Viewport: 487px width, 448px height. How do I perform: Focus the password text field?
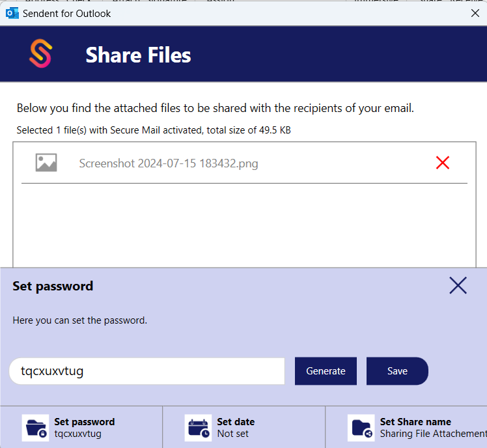[x=146, y=371]
